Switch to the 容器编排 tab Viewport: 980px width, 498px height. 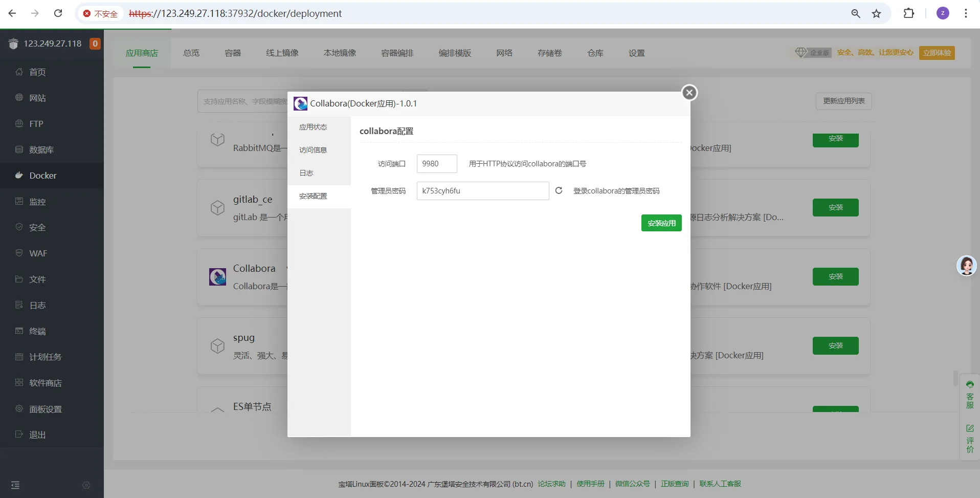pyautogui.click(x=397, y=53)
